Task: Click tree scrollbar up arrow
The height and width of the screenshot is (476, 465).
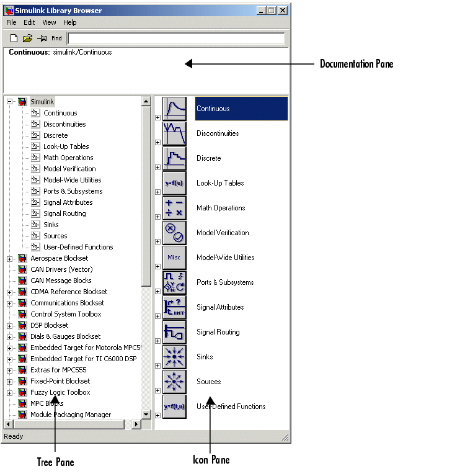Action: (x=146, y=101)
